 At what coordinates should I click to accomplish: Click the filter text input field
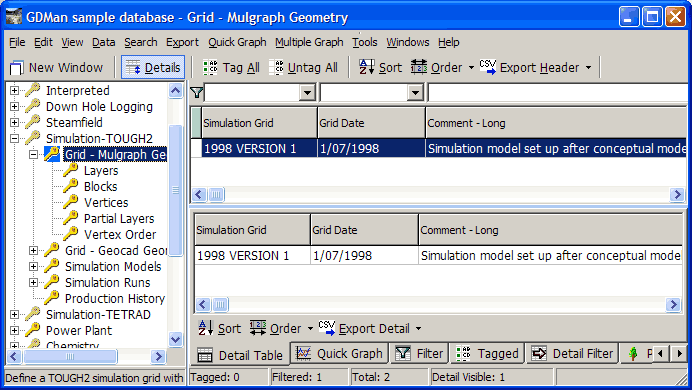pyautogui.click(x=558, y=93)
